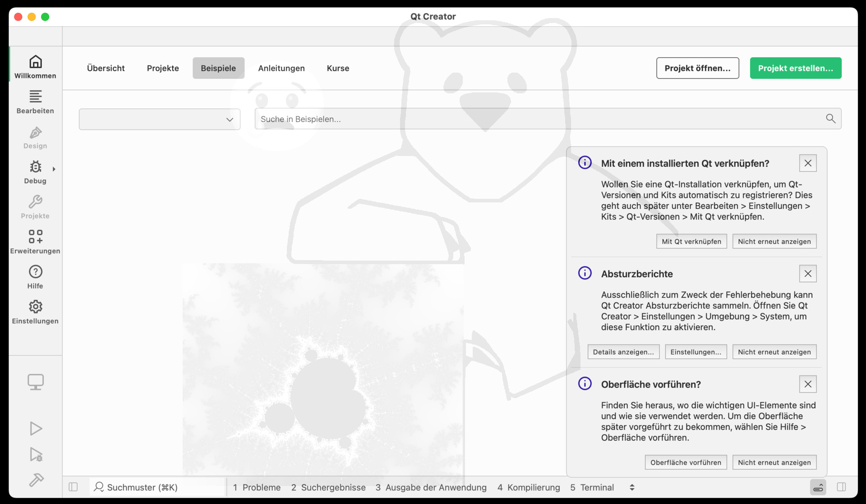The height and width of the screenshot is (504, 866).
Task: Click the Mandelbrot example thumbnail
Action: [323, 370]
